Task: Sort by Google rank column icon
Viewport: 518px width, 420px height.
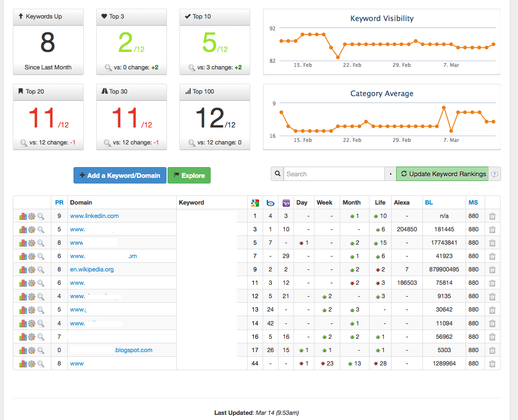Action: (255, 203)
